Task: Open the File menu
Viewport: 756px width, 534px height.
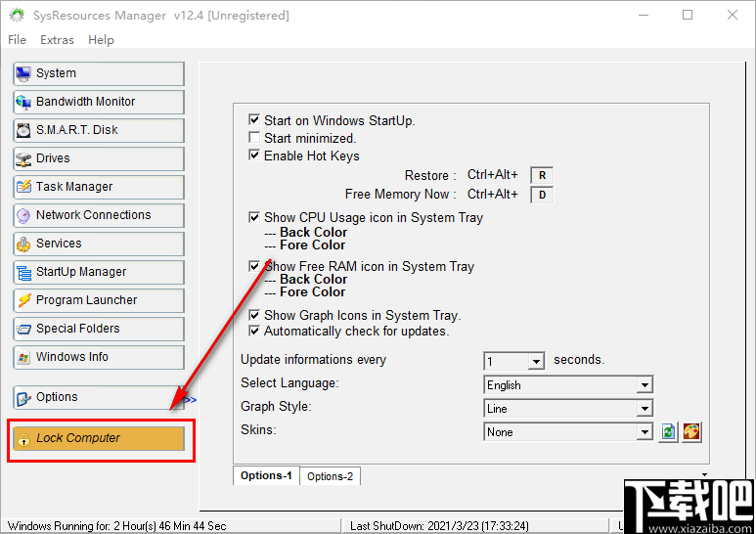Action: tap(17, 39)
